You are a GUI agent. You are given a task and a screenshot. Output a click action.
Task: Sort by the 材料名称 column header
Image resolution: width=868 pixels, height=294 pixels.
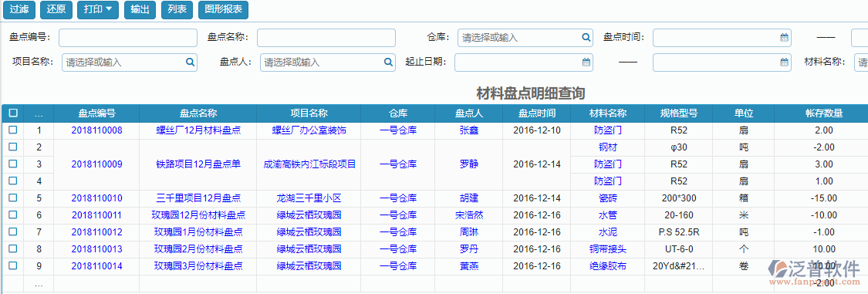(607, 113)
